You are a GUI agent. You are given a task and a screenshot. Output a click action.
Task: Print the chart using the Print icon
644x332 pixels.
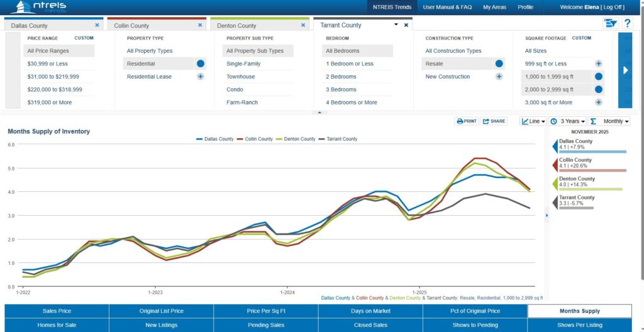click(466, 121)
